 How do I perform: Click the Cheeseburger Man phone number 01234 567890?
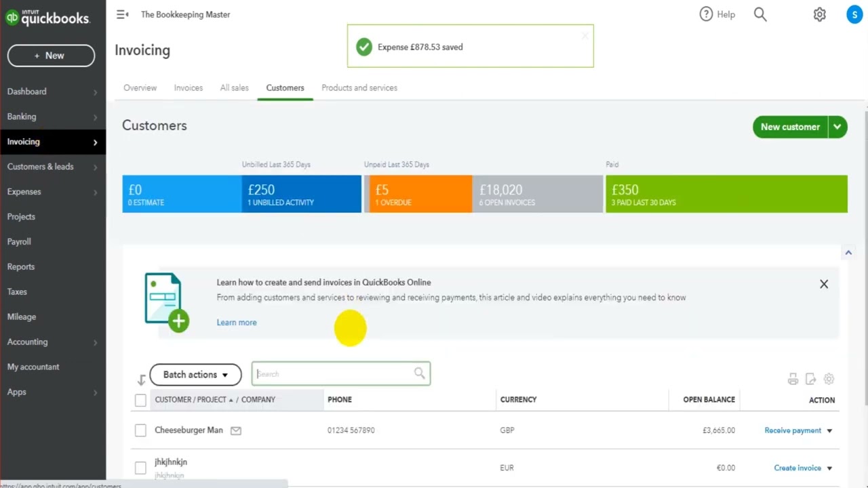(351, 430)
